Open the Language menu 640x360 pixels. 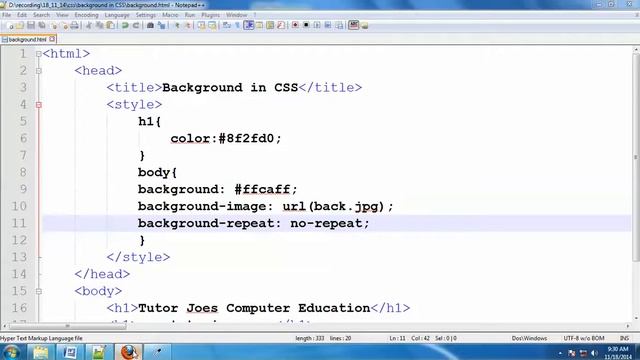coord(117,15)
